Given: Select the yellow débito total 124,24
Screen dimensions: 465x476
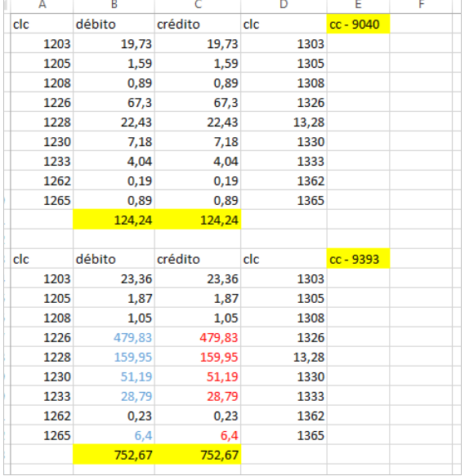Looking at the screenshot, I should (x=114, y=220).
